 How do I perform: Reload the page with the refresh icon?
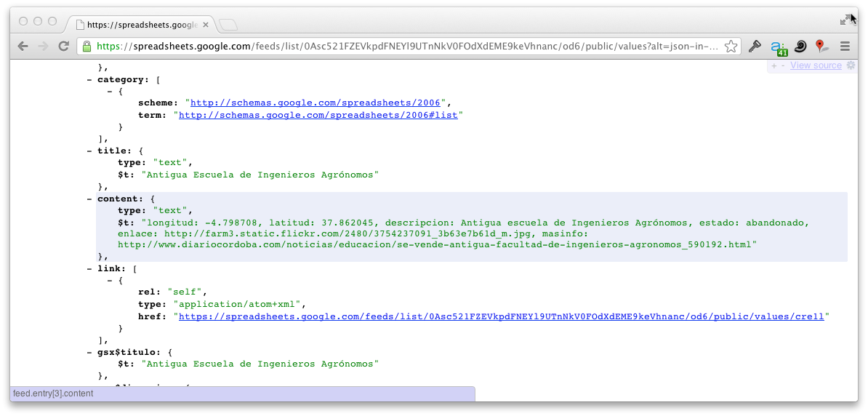click(64, 47)
